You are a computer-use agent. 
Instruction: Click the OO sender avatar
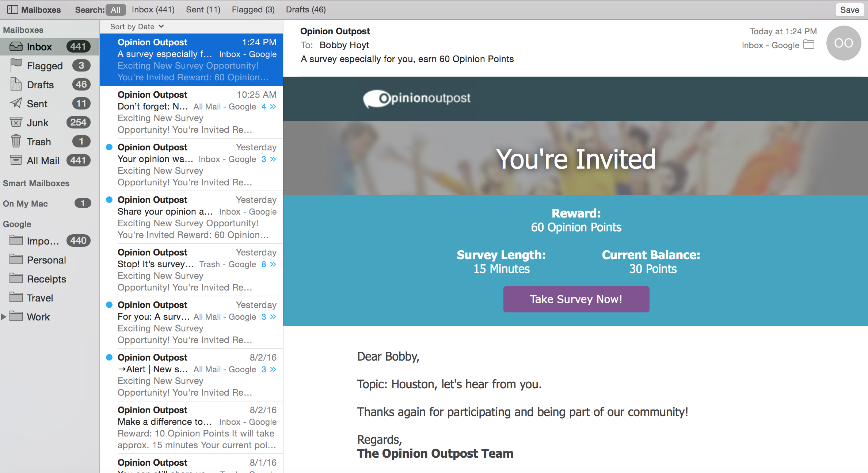point(844,43)
